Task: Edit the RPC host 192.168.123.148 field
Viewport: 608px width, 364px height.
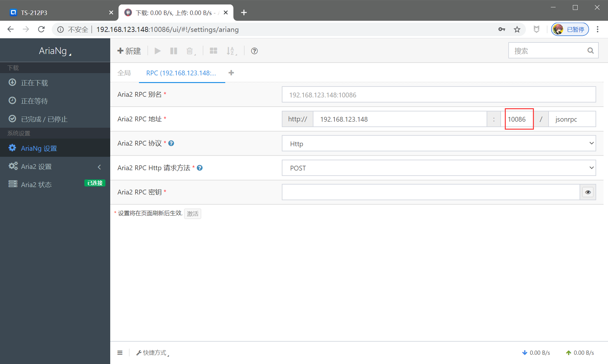Action: [x=400, y=119]
